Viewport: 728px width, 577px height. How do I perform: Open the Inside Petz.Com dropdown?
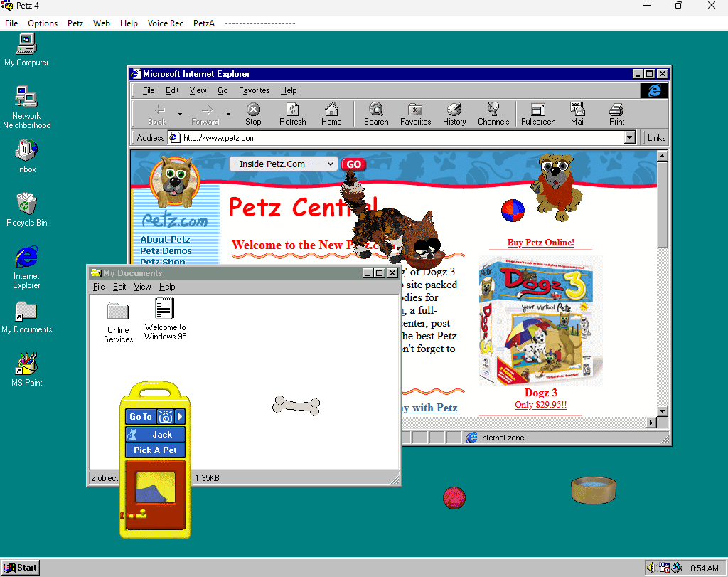(283, 164)
